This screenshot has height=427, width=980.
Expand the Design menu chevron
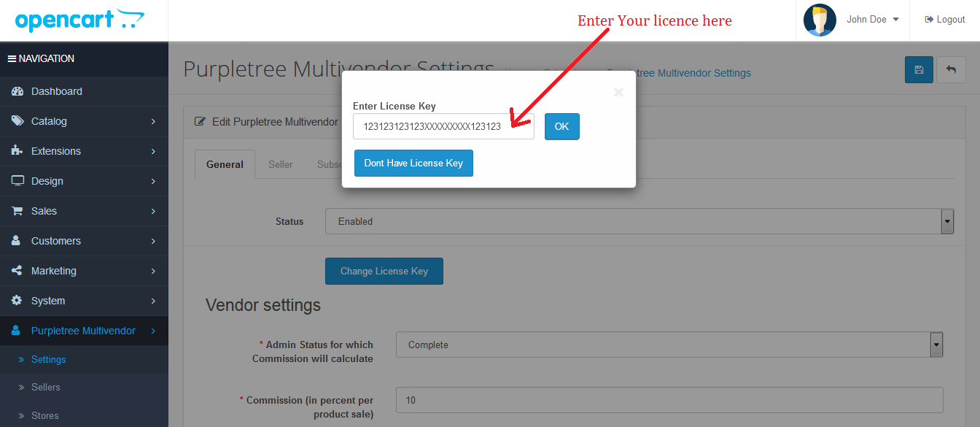coord(153,181)
